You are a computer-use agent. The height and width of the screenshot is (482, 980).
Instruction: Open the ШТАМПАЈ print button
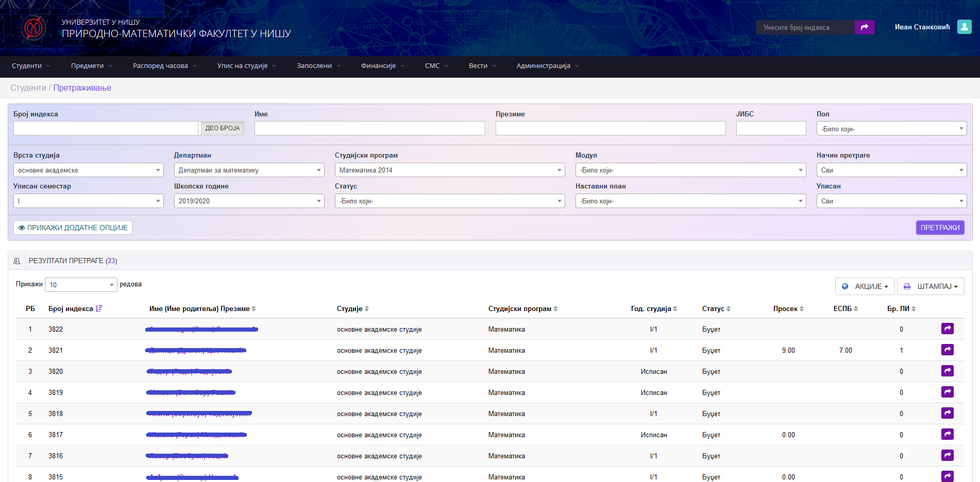point(930,286)
